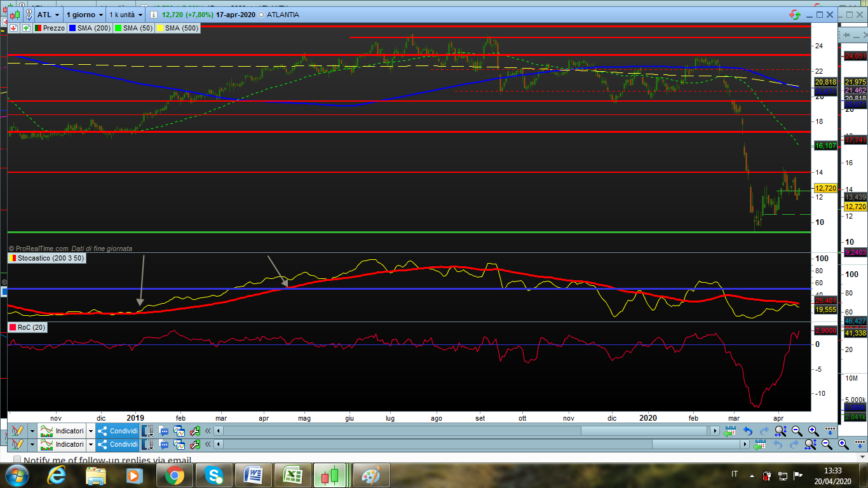Click the calendar go-to-date icon on ATL chart
The image size is (868, 488).
pos(729,430)
